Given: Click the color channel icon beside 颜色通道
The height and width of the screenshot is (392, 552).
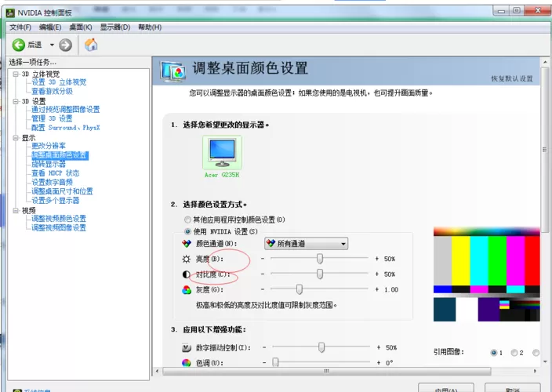Looking at the screenshot, I should (187, 244).
